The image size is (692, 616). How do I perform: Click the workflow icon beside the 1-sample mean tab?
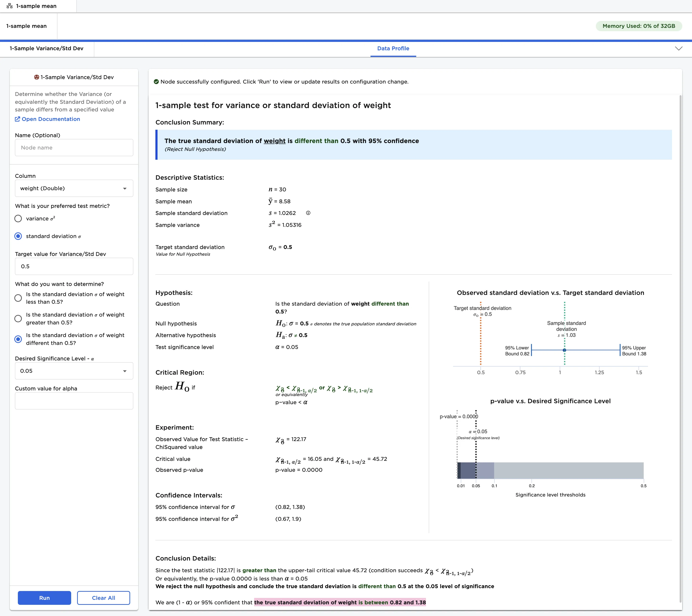tap(10, 6)
